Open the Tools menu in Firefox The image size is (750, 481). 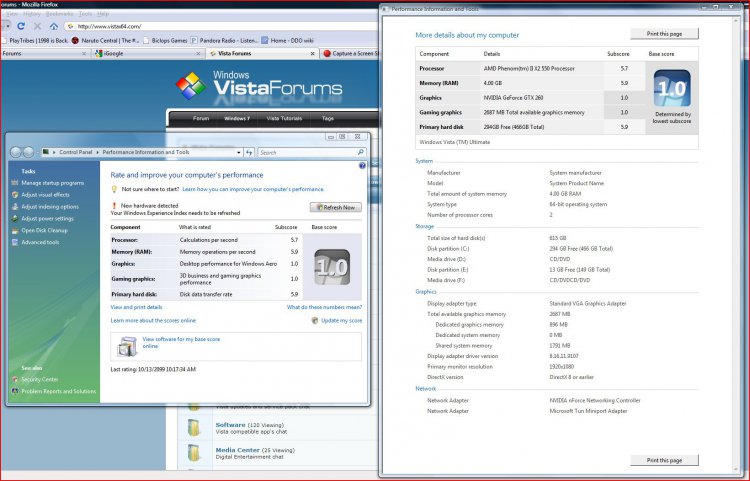86,14
